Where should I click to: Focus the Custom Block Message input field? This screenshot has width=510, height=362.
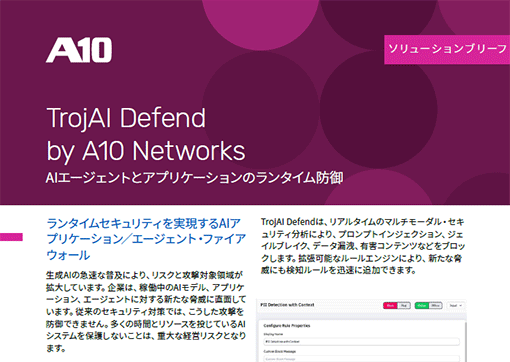[x=361, y=359]
